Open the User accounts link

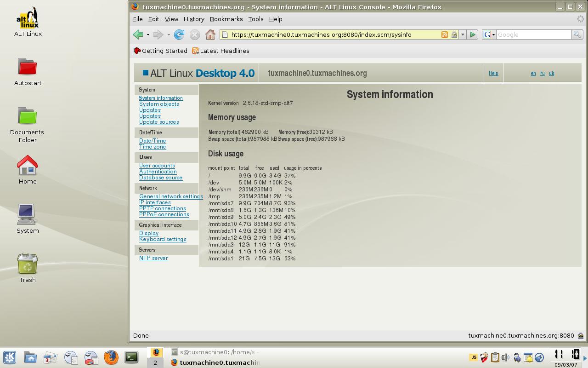pos(157,166)
